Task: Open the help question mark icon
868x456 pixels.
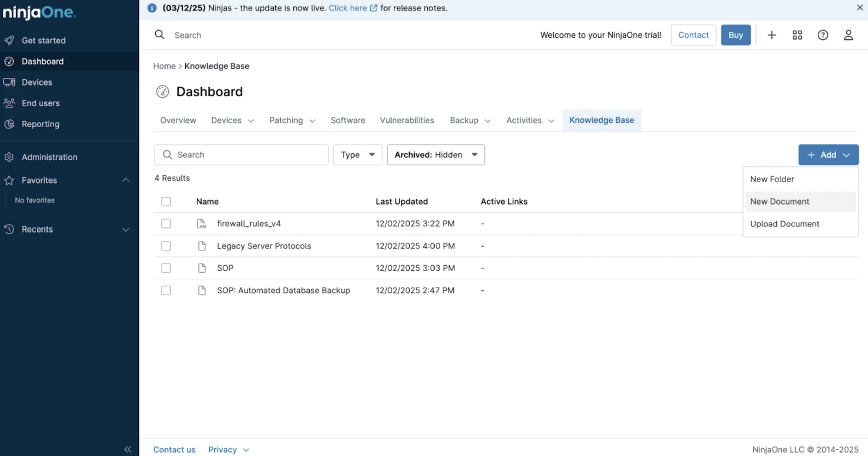Action: pyautogui.click(x=823, y=35)
